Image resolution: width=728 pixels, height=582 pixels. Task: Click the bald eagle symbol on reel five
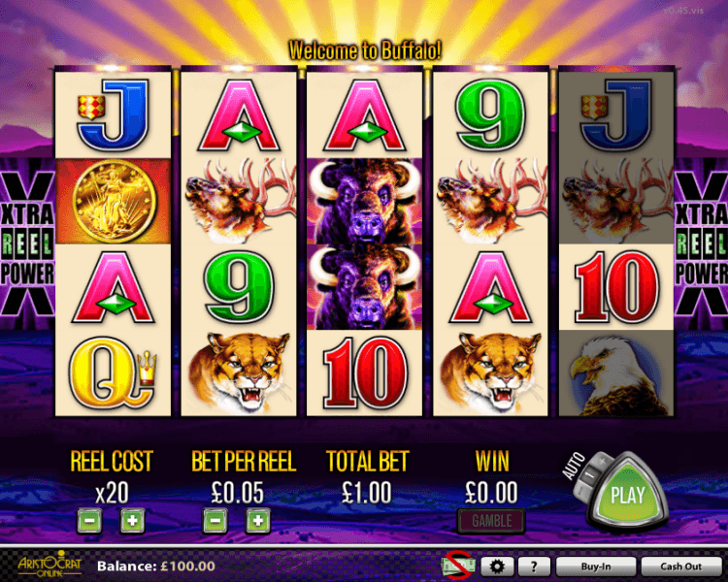(616, 373)
